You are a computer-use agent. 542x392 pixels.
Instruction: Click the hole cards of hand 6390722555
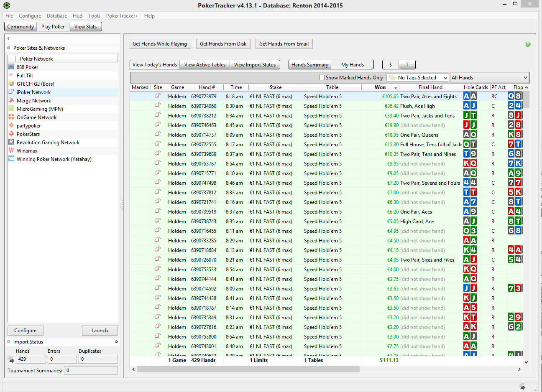pyautogui.click(x=470, y=144)
